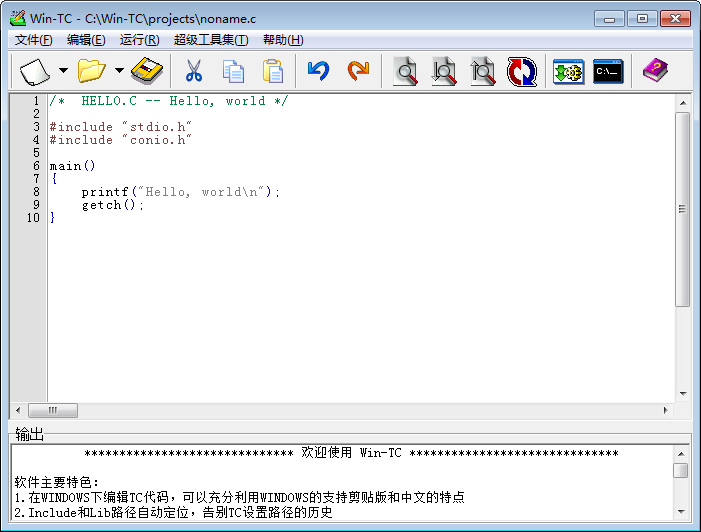Click the editor vertical scrollbar down arrow
Viewport: 701px width, 532px height.
(x=683, y=394)
